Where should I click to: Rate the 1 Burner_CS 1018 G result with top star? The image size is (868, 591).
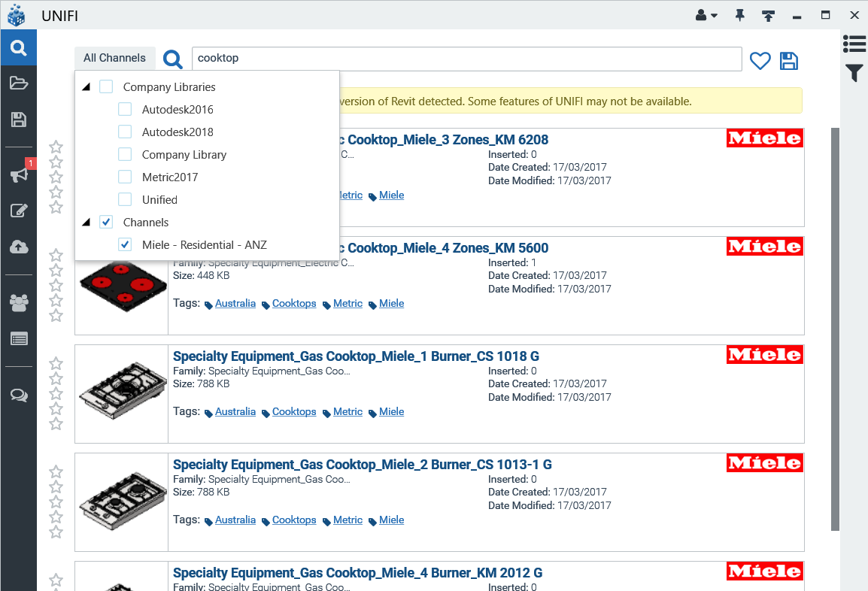[56, 364]
